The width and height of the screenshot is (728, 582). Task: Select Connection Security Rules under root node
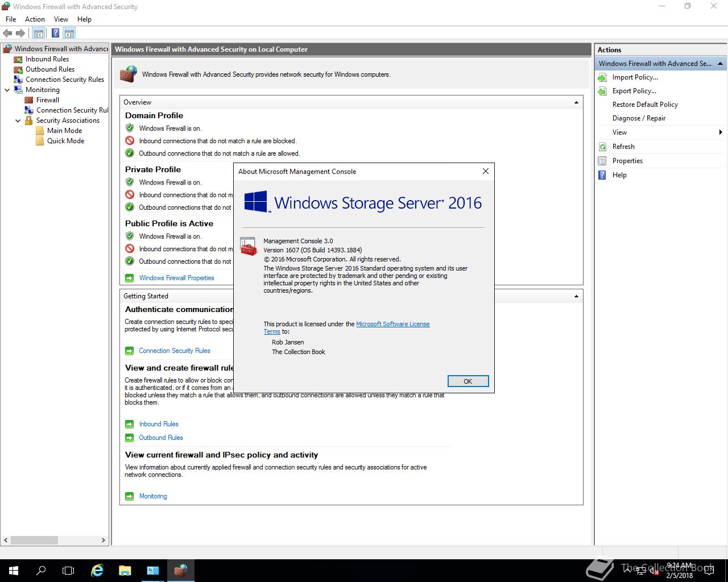click(64, 80)
